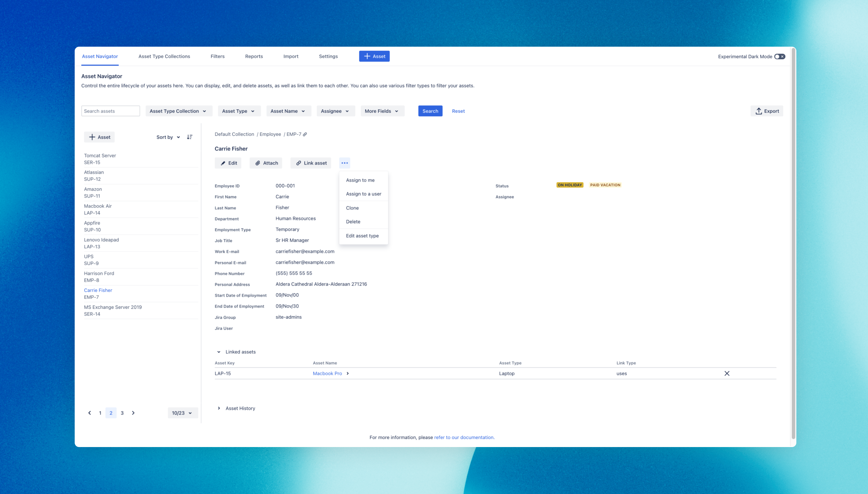Viewport: 868px width, 494px height.
Task: Click the Search assets input field
Action: coord(111,111)
